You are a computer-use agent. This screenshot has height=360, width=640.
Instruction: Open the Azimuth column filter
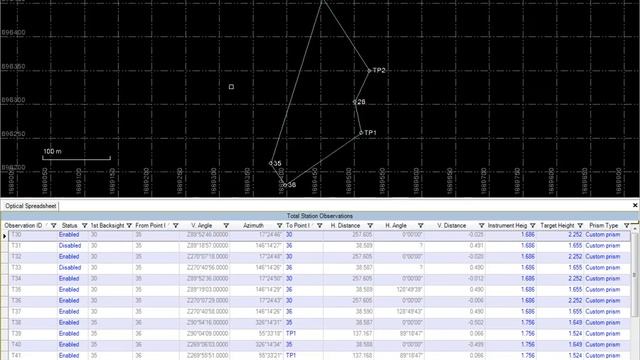280,226
